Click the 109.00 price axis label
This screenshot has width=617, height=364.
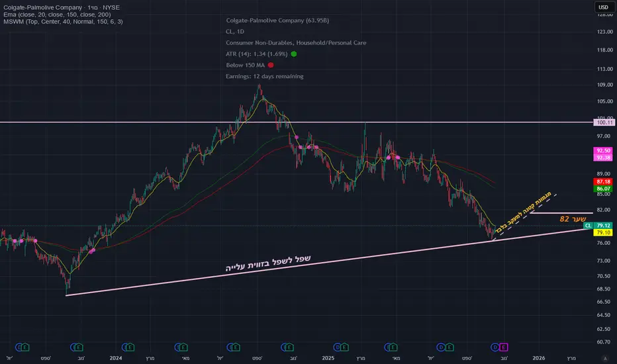(605, 85)
